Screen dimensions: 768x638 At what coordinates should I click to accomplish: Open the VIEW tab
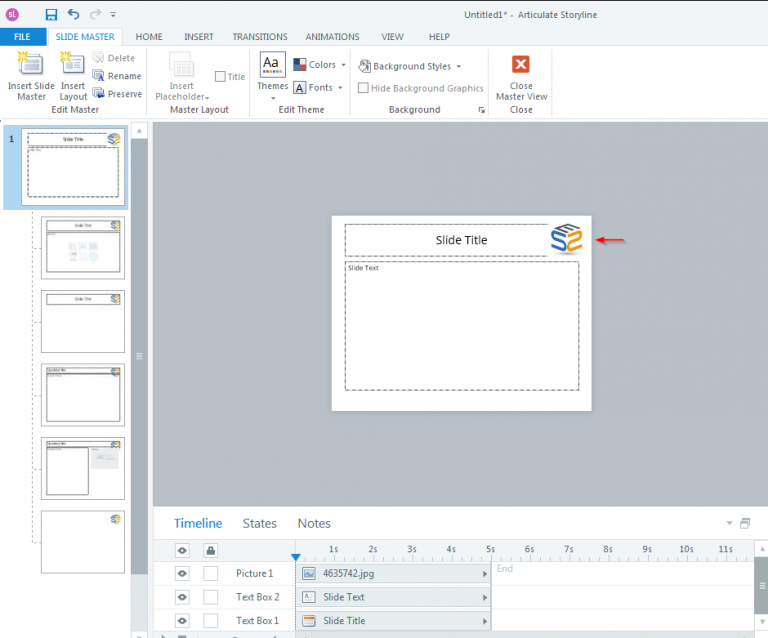pos(392,37)
